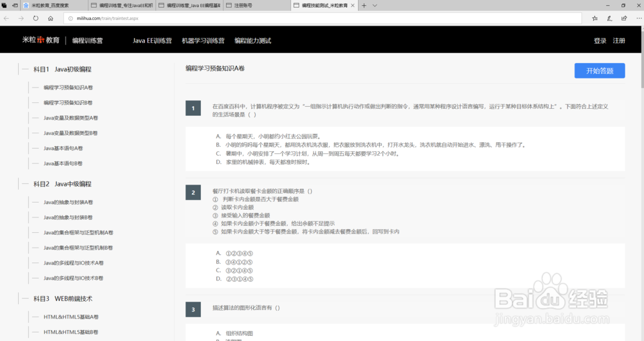Show the tab previews dropdown chevron
Image resolution: width=644 pixels, height=341 pixels.
pos(375,5)
